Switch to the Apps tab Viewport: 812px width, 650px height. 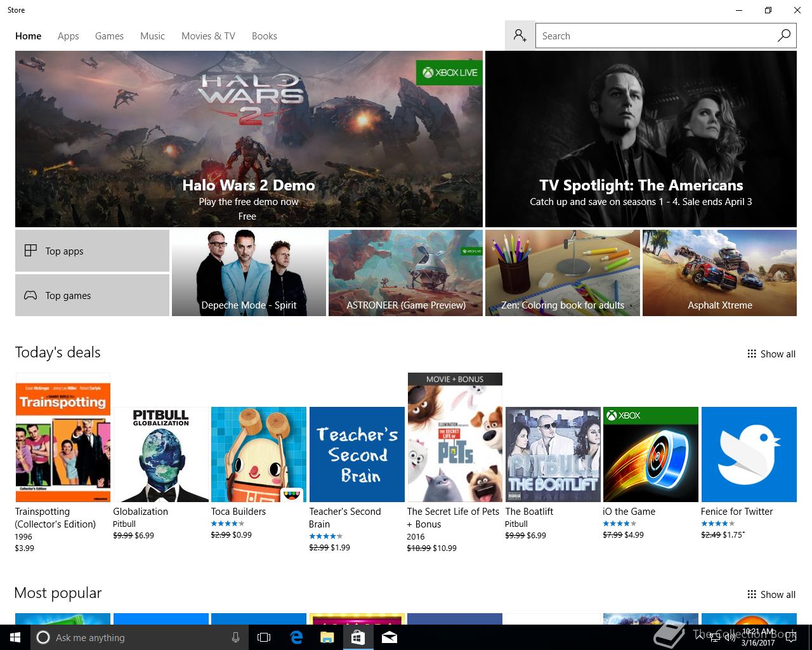pos(69,36)
